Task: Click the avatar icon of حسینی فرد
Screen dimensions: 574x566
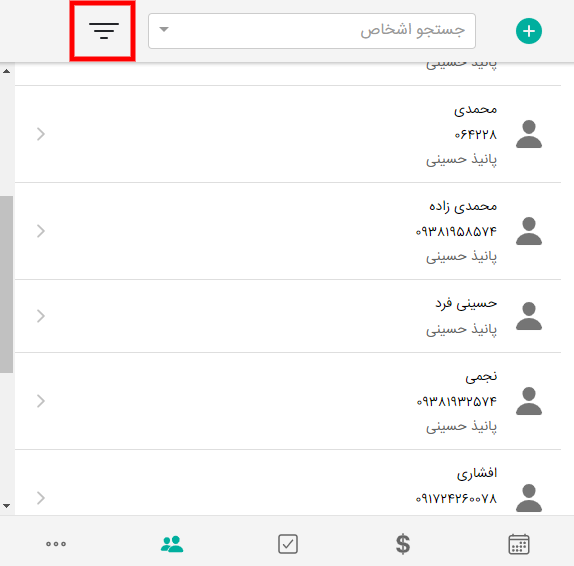Action: pos(529,316)
